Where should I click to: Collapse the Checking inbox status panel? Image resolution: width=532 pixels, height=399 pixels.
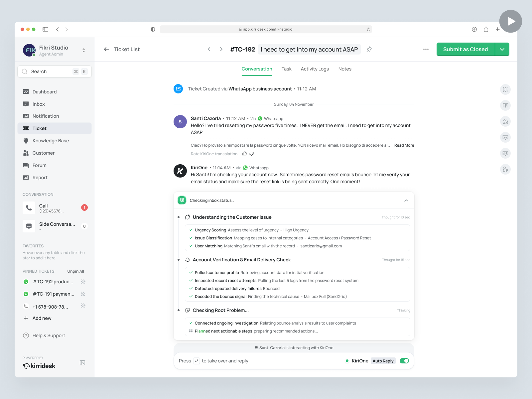click(x=406, y=200)
